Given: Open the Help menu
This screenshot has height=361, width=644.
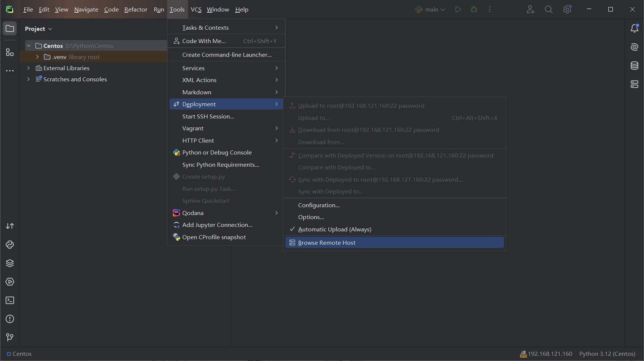Looking at the screenshot, I should 242,9.
